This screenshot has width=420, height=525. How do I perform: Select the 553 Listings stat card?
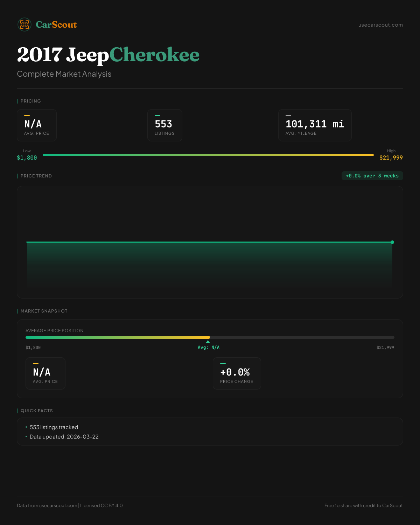164,125
